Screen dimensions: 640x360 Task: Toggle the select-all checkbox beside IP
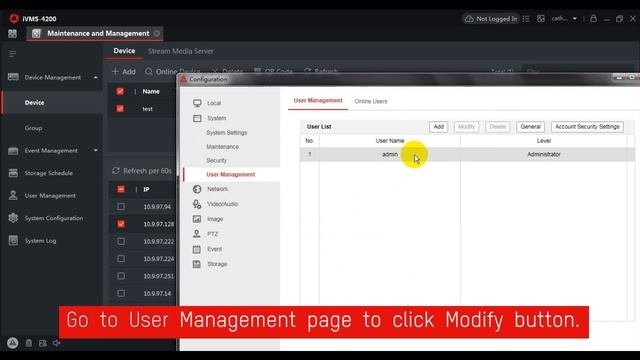coord(121,189)
